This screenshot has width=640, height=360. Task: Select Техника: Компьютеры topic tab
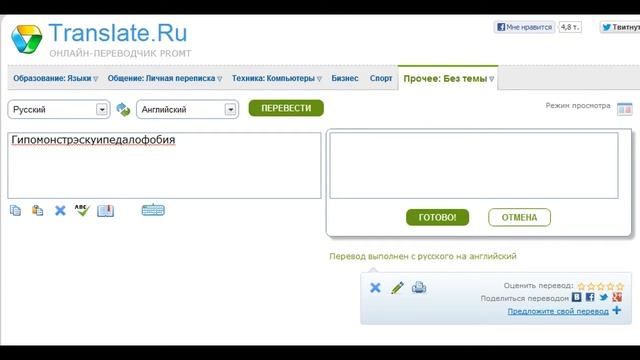(x=273, y=78)
